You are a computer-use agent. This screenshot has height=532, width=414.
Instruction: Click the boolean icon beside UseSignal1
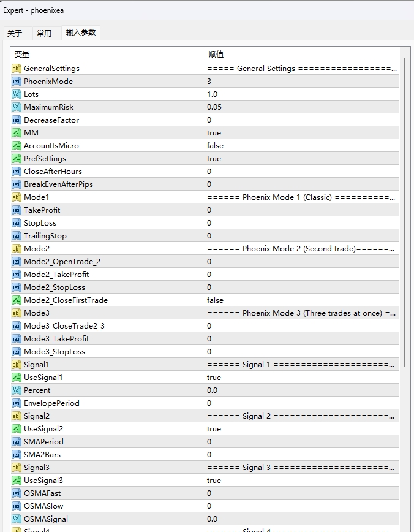click(x=17, y=378)
